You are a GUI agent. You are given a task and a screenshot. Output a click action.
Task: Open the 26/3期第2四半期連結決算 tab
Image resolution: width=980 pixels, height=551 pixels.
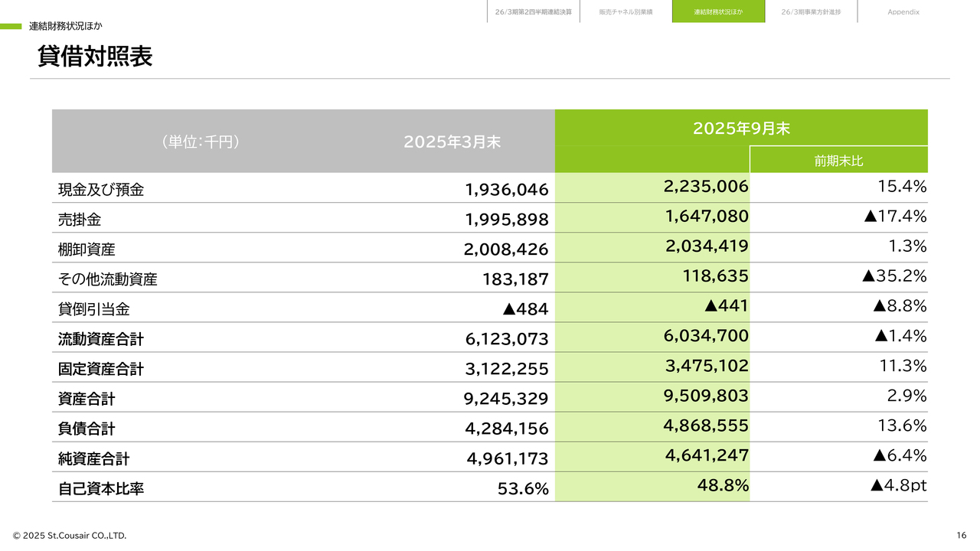[533, 12]
